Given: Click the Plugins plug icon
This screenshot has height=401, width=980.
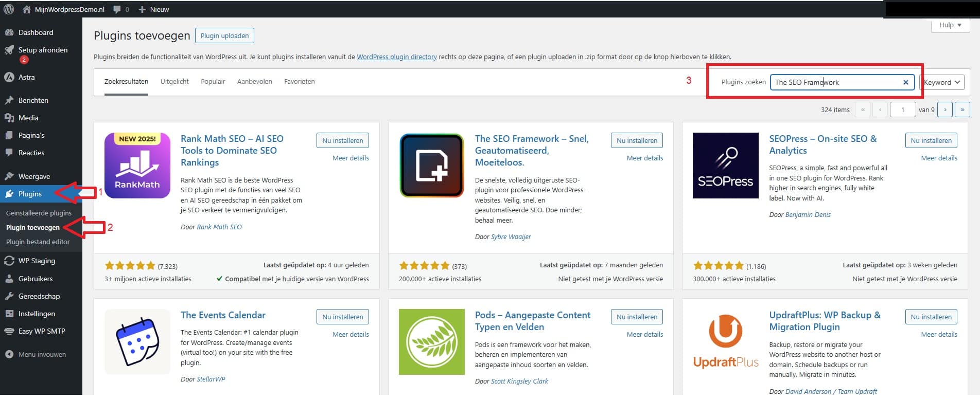Looking at the screenshot, I should (9, 194).
